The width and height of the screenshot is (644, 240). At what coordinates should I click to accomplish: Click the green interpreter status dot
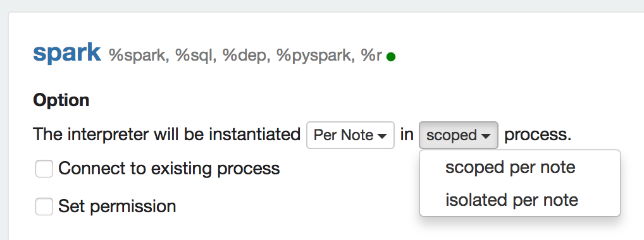[391, 57]
